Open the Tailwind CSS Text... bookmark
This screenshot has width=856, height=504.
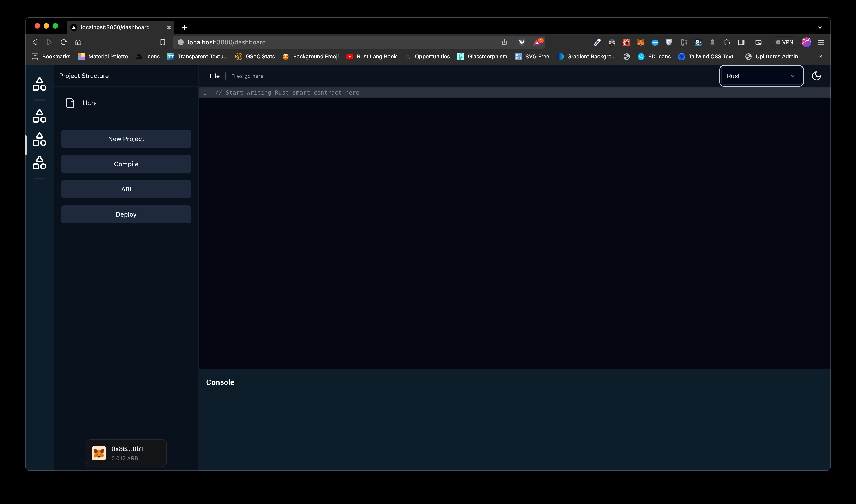pos(708,56)
